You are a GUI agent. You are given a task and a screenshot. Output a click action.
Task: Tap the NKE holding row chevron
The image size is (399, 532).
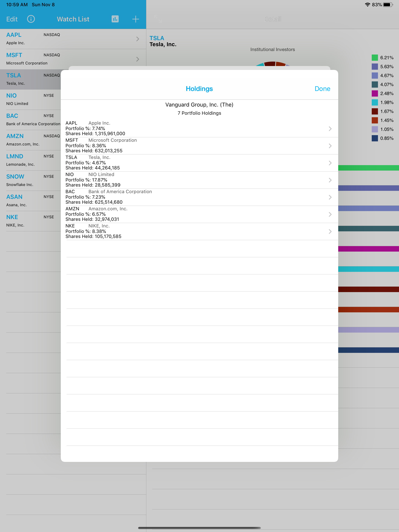[330, 231]
